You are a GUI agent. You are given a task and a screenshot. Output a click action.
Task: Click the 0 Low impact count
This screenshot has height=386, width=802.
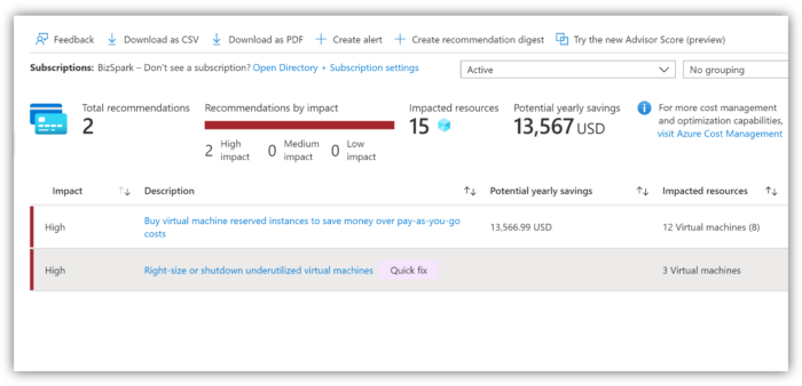pos(353,151)
